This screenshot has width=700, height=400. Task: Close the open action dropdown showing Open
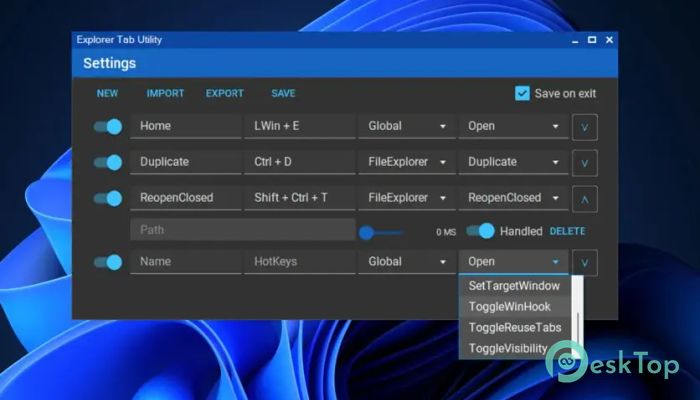[x=513, y=262]
